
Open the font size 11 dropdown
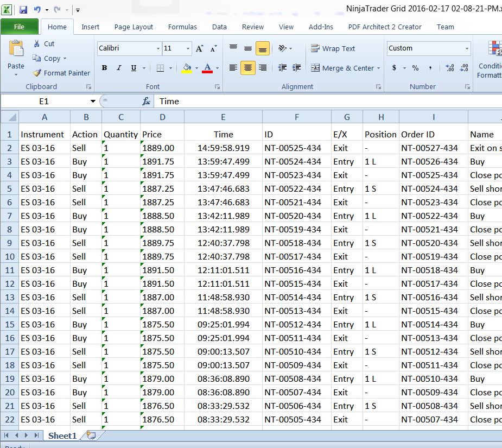[x=188, y=48]
